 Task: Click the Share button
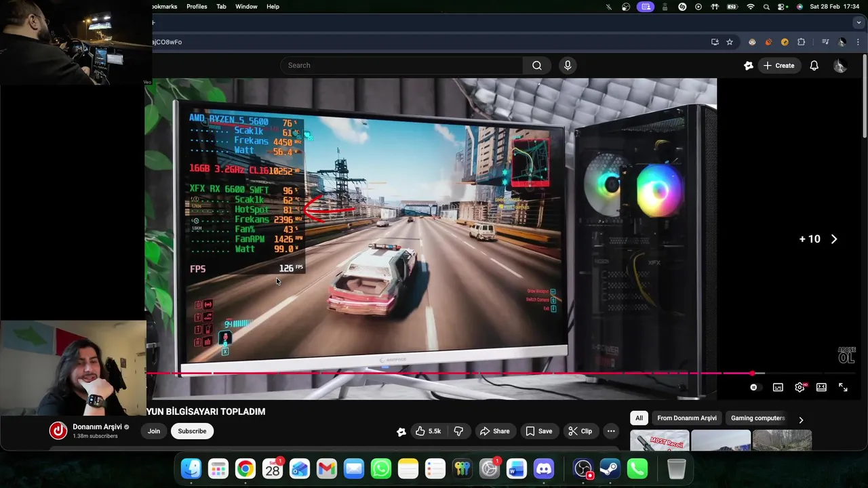[494, 431]
